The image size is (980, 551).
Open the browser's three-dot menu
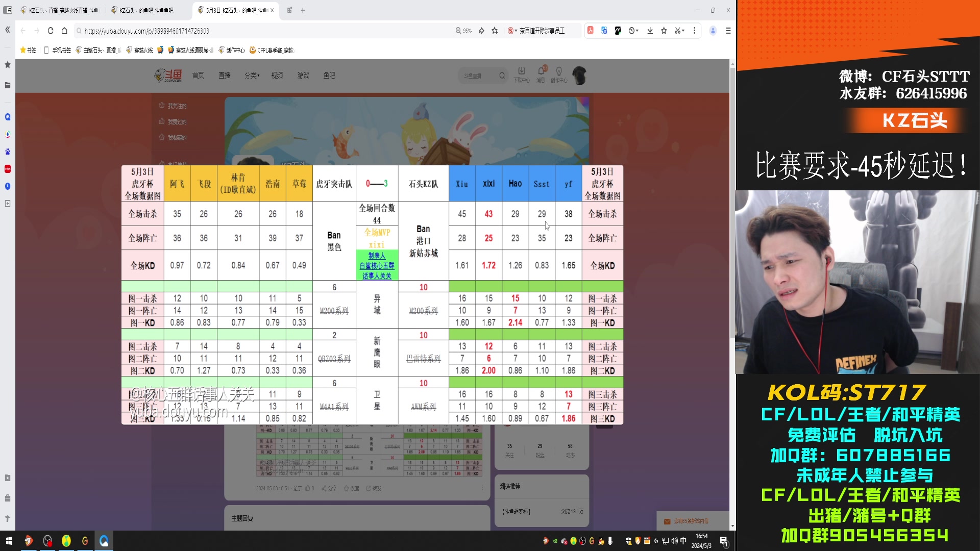(695, 31)
